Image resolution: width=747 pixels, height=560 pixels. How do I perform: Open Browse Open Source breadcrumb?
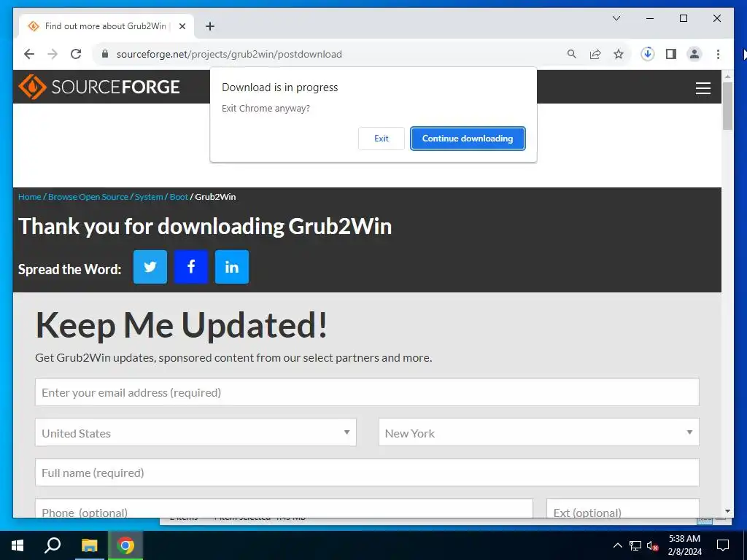coord(88,197)
